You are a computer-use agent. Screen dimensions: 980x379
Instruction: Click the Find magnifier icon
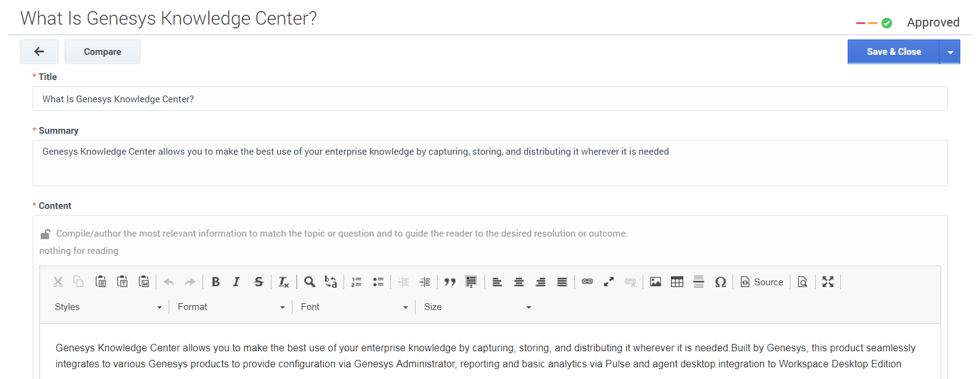point(310,282)
